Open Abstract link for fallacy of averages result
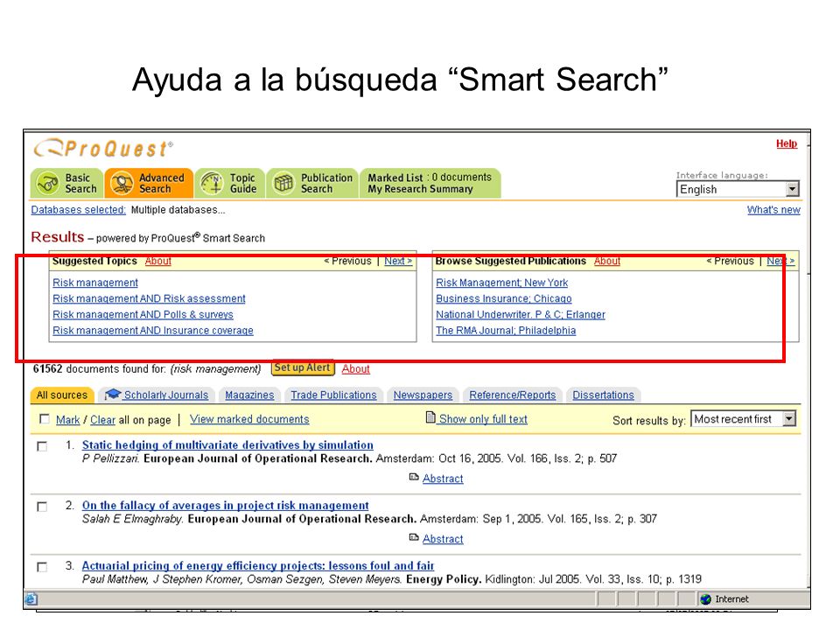The height and width of the screenshot is (630, 840). pyautogui.click(x=443, y=540)
